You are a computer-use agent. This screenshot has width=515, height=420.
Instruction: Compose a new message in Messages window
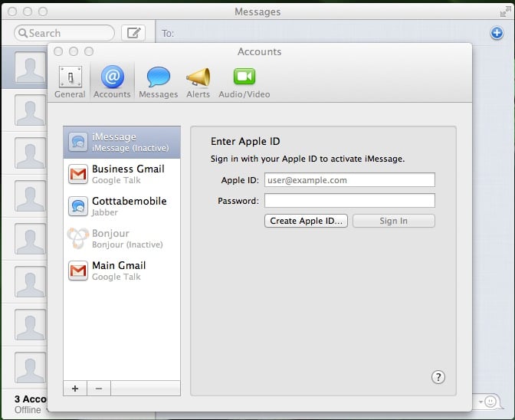[133, 33]
